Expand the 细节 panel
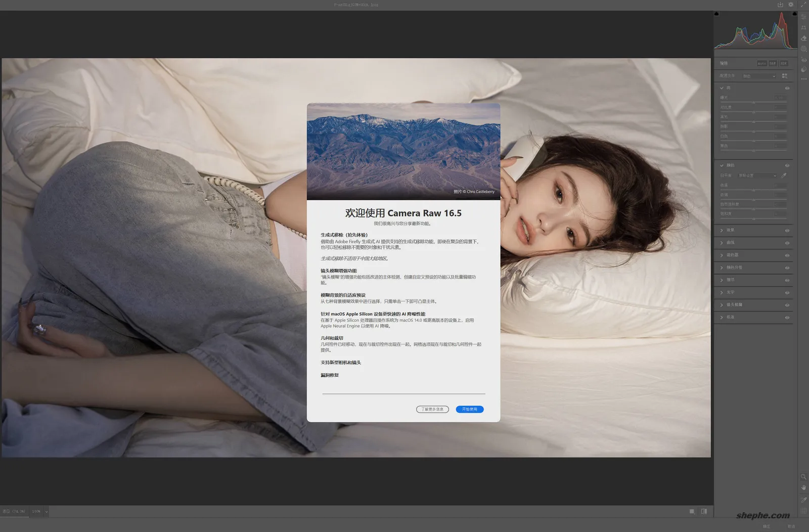This screenshot has height=532, width=809. coord(722,280)
